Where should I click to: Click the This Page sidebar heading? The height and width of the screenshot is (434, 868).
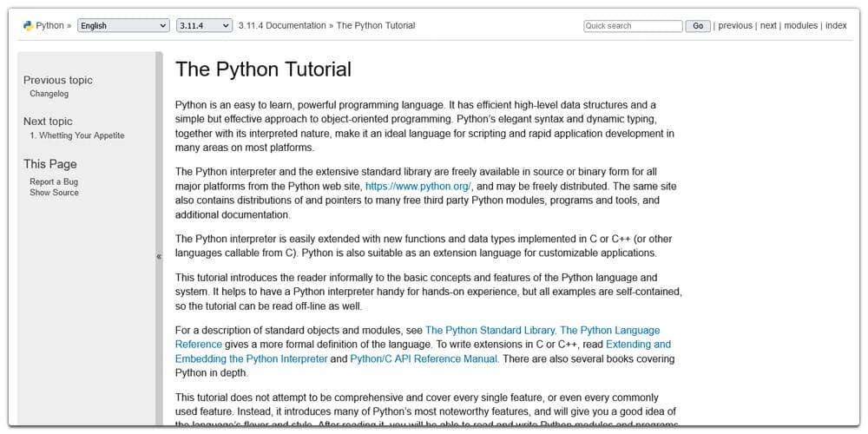(49, 164)
